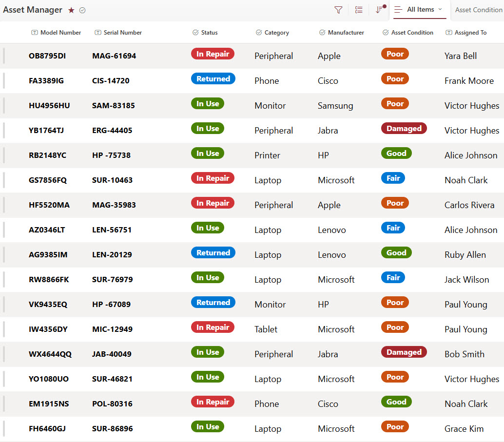
Task: Click assignee Bob Smith
Action: pos(465,354)
